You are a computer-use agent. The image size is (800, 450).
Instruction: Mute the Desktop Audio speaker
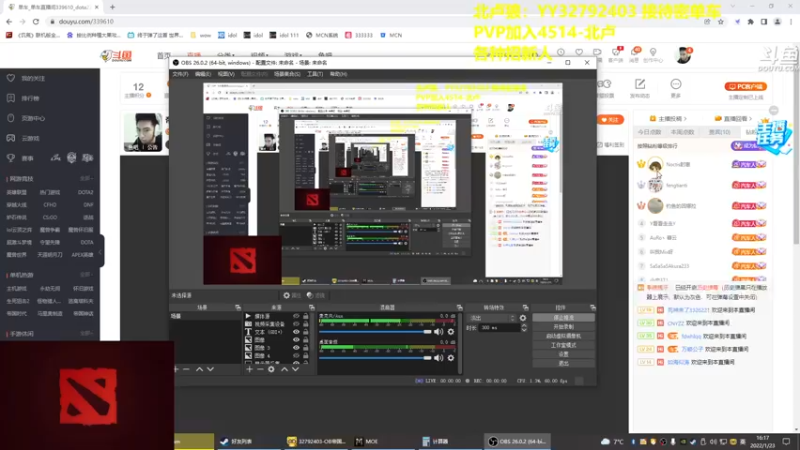[438, 358]
